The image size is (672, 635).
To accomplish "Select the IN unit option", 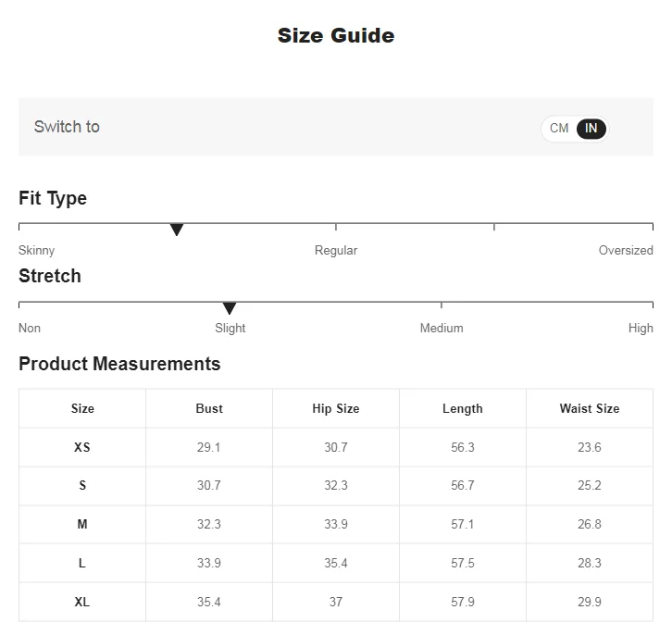I will 591,129.
